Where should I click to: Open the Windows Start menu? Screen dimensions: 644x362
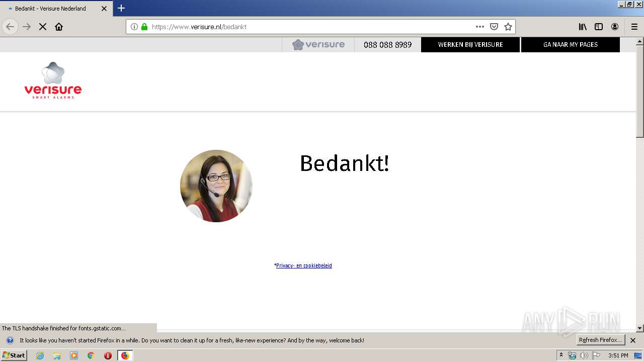(x=14, y=355)
